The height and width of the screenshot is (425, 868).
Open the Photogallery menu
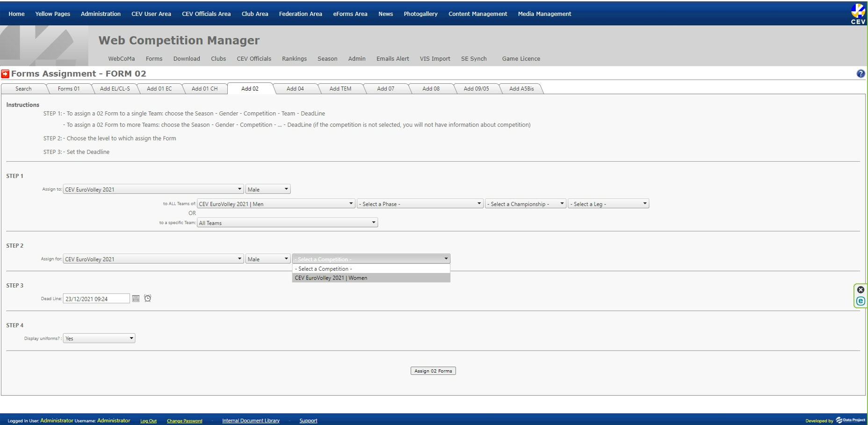tap(421, 14)
